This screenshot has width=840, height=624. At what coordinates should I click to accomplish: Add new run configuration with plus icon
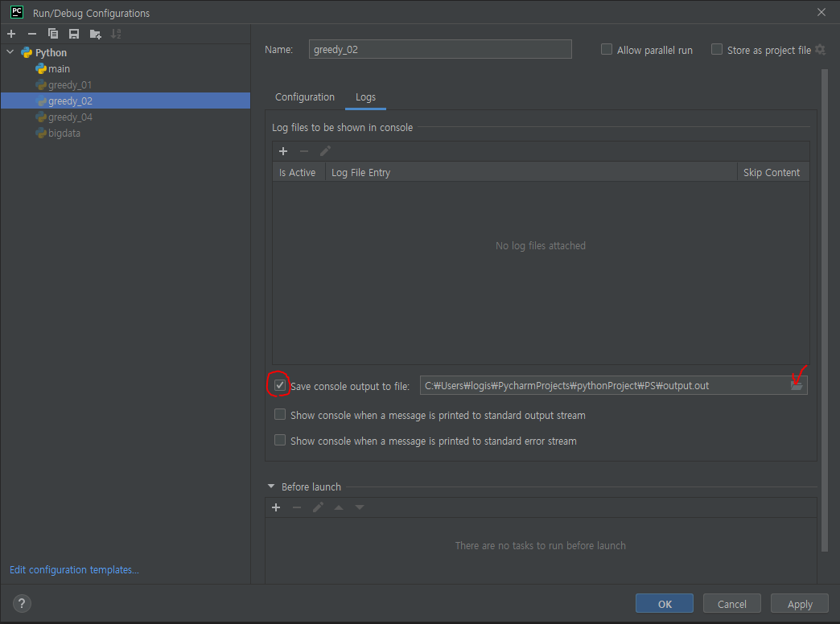(11, 35)
